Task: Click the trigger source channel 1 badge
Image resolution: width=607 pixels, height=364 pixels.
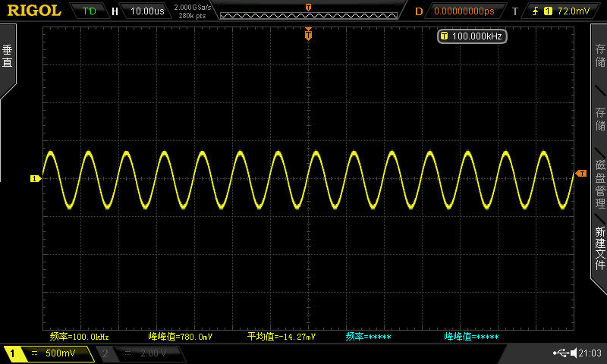Action: [x=548, y=11]
